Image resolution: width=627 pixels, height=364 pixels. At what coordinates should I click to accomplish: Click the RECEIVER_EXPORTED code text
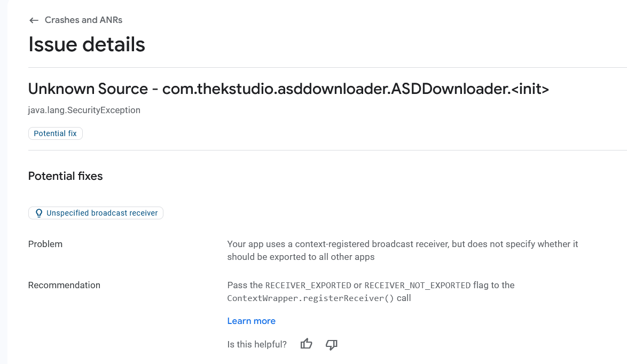[x=308, y=286]
